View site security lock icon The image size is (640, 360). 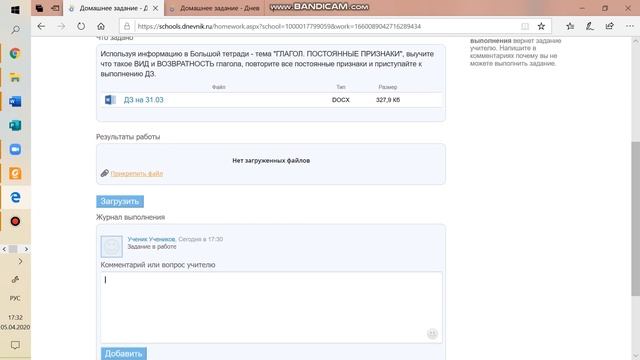pyautogui.click(x=127, y=26)
